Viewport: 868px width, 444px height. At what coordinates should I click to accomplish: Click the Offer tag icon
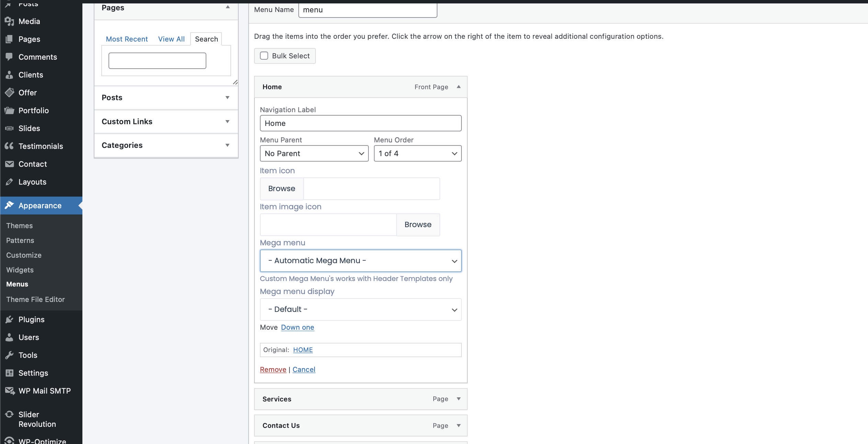pos(9,93)
